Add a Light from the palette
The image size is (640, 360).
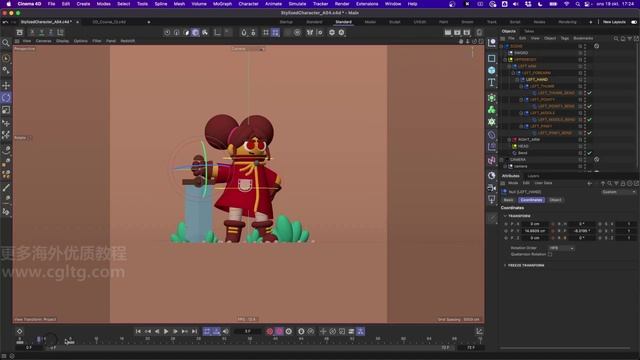[x=491, y=200]
